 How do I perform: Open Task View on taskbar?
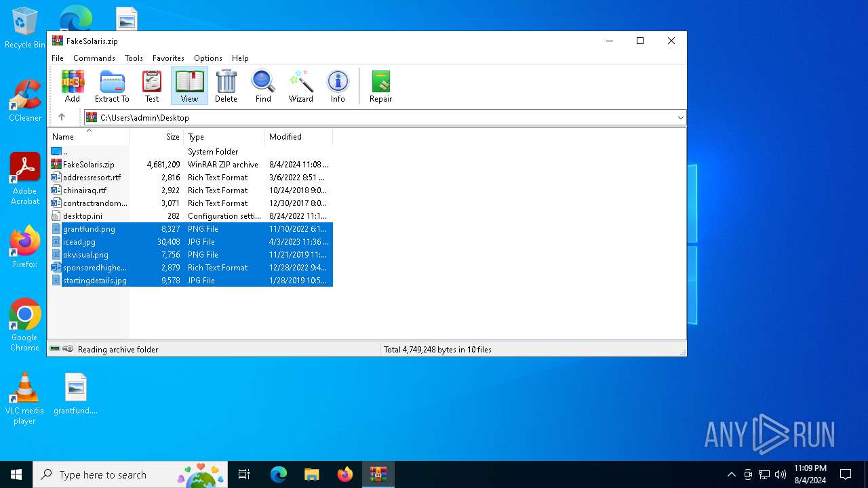[244, 474]
